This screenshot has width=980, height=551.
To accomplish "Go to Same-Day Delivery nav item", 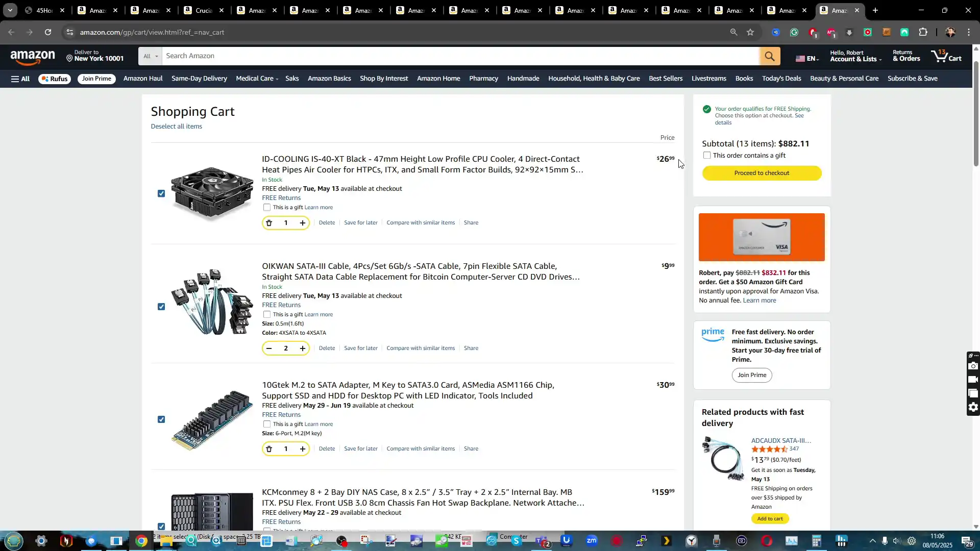I will coord(199,79).
